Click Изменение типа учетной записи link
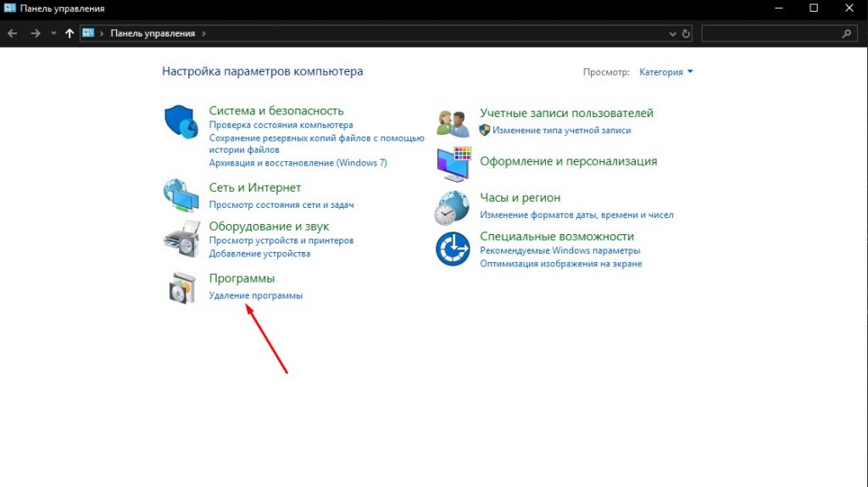Viewport: 868px width, 487px height. (562, 130)
